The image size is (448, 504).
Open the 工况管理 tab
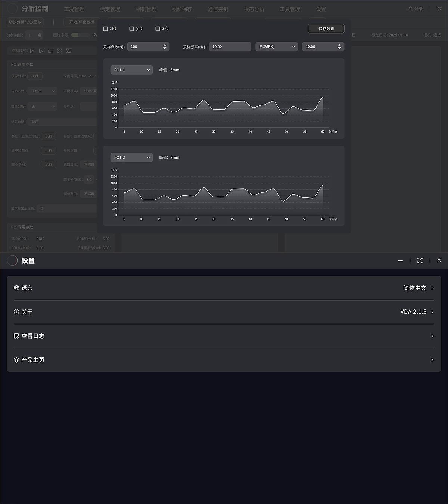click(74, 9)
